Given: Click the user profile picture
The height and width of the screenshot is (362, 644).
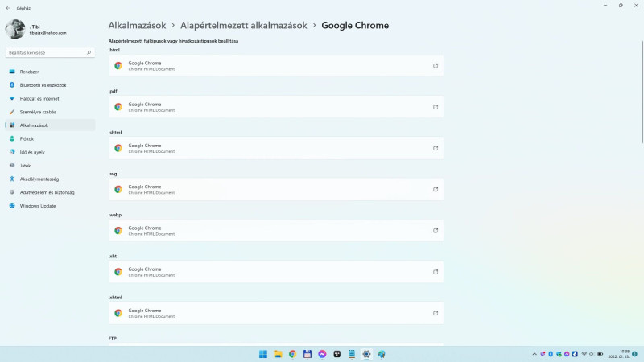Looking at the screenshot, I should [x=15, y=29].
